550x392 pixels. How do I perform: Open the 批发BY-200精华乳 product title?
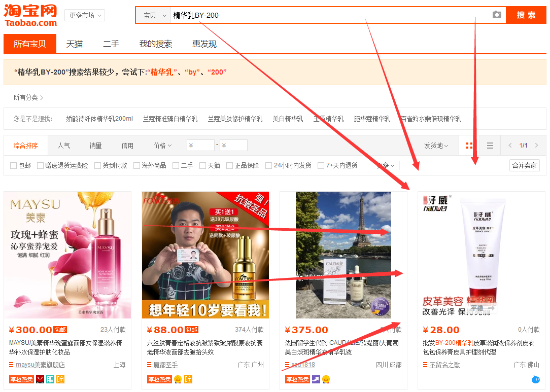tap(479, 347)
